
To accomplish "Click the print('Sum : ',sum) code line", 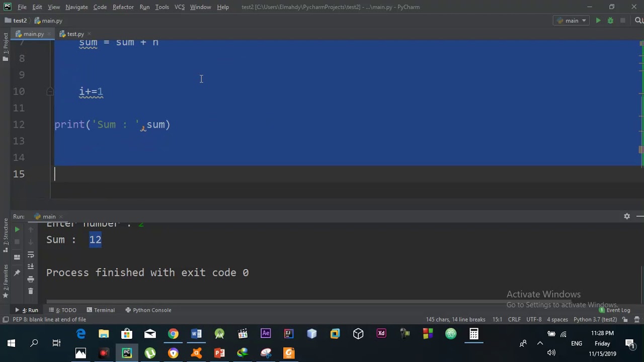I will [x=112, y=125].
